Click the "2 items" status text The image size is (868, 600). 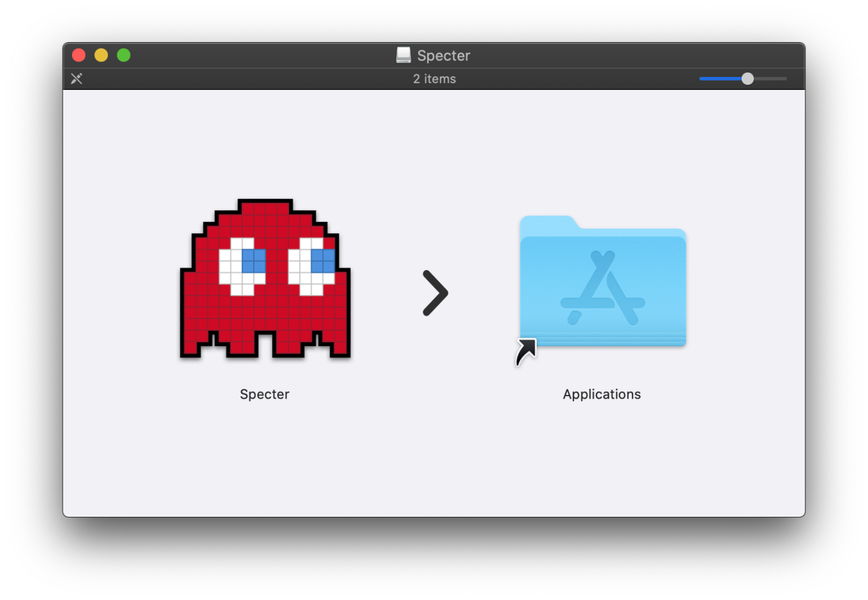[435, 79]
